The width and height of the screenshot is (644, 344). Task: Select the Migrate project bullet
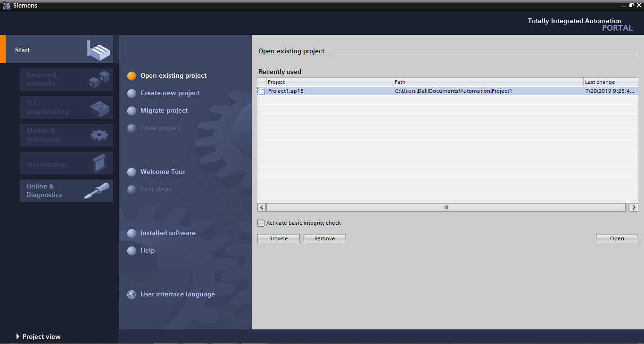pos(132,111)
